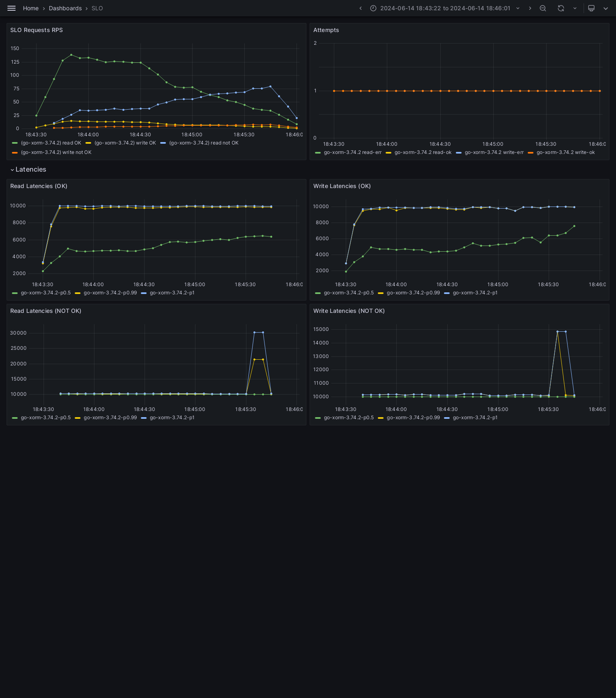Expand the top-right chevron menu

(606, 8)
